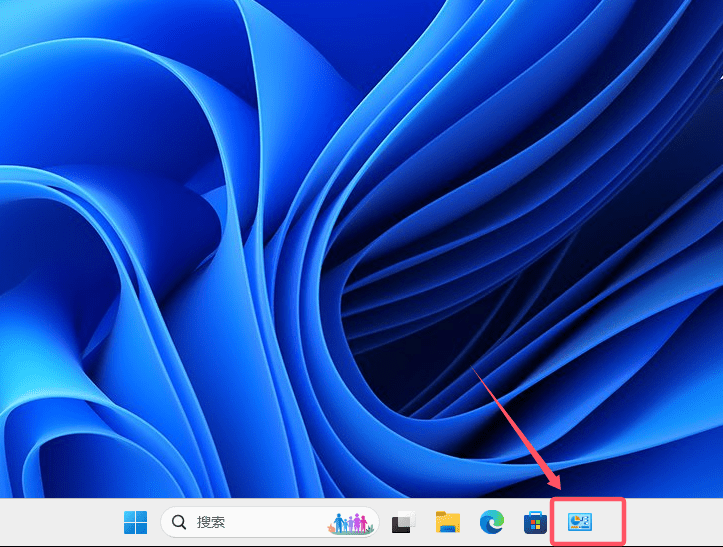
Task: Open the Windows Start menu
Action: point(136,522)
